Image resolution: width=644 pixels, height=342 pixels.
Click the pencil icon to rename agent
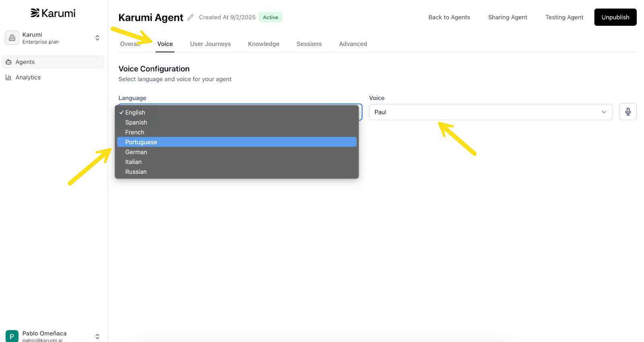click(x=191, y=17)
